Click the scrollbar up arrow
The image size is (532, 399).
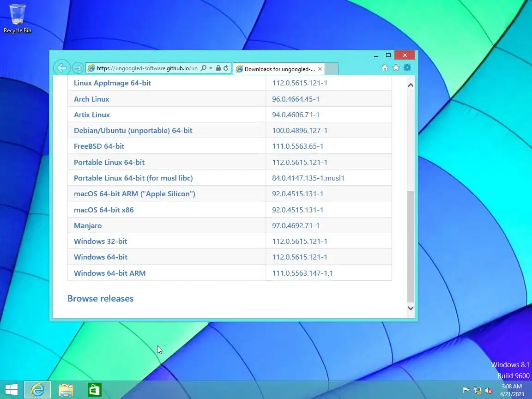[x=411, y=85]
